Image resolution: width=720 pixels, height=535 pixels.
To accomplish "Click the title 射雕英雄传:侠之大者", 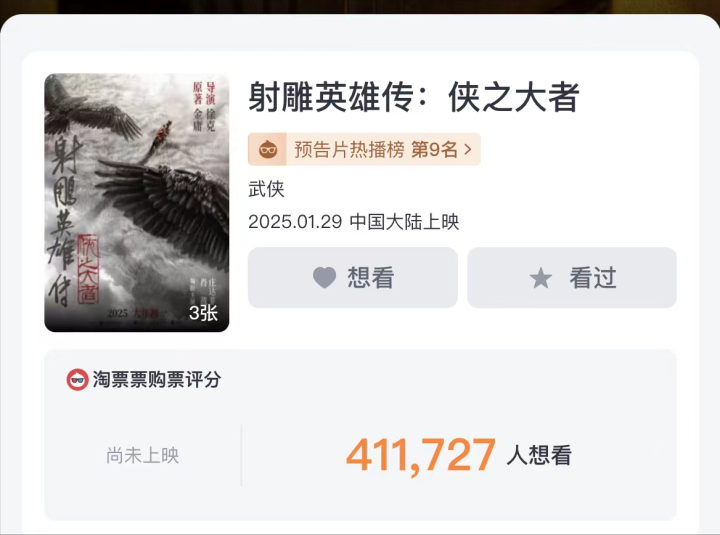I will 413,97.
